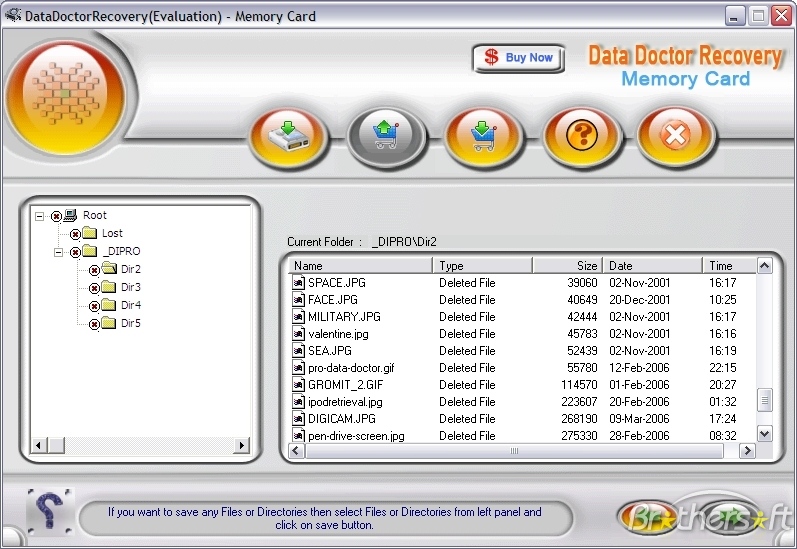The width and height of the screenshot is (797, 549).
Task: Sort files by the Date column header
Action: pos(652,266)
